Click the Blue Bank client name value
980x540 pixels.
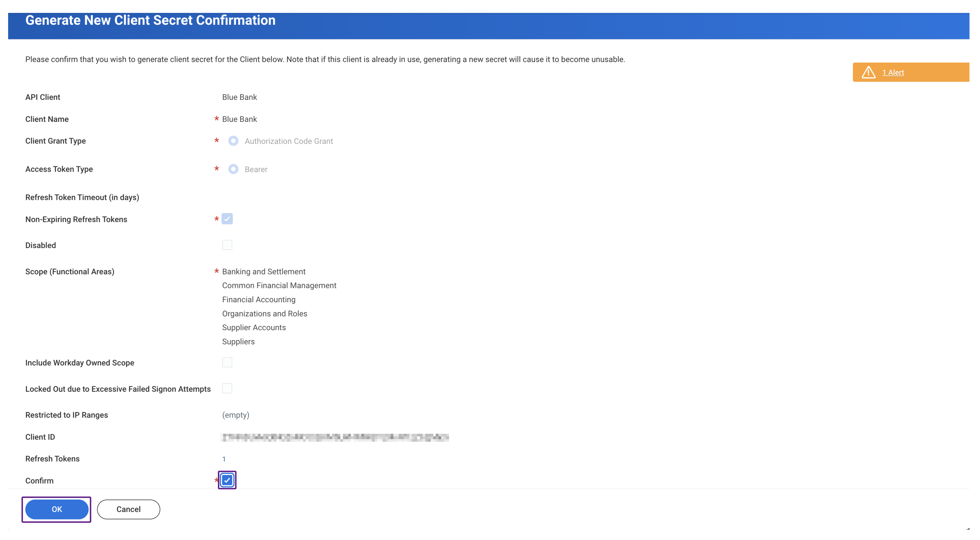tap(239, 119)
